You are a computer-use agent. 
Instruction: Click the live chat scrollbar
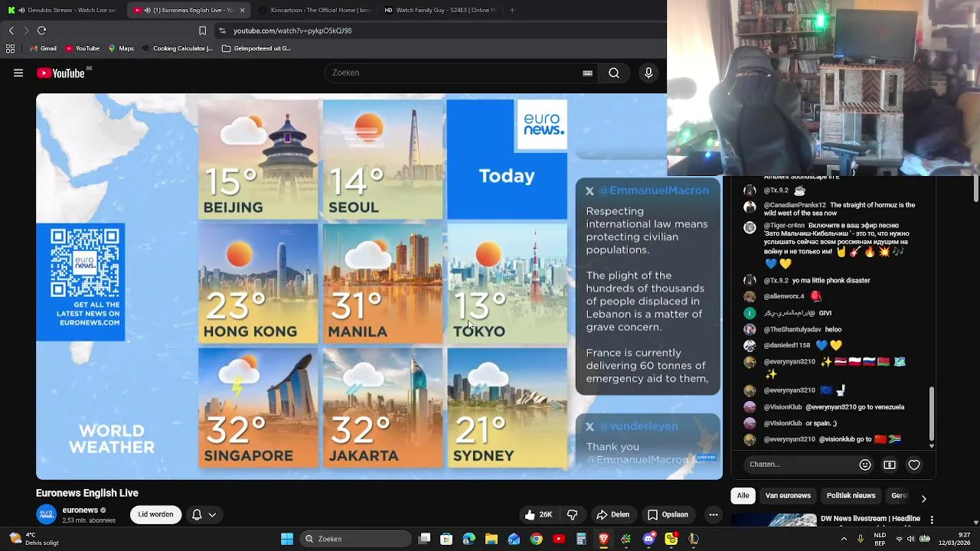932,413
